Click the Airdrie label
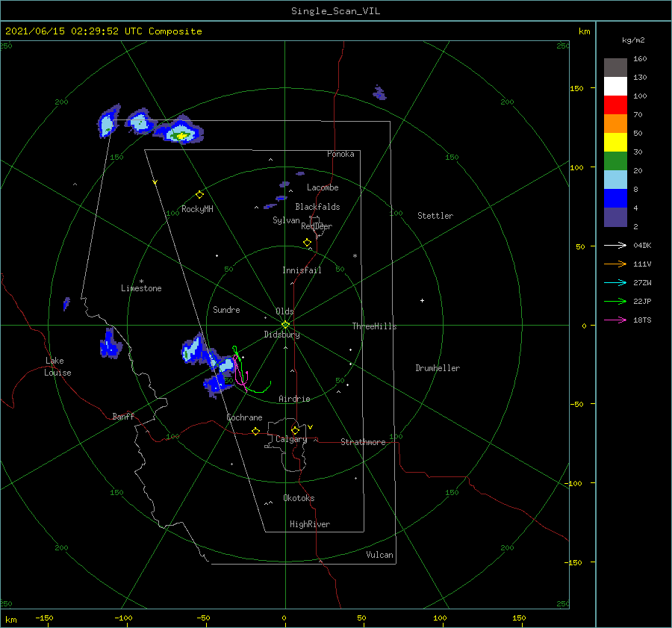This screenshot has width=672, height=628. point(294,399)
